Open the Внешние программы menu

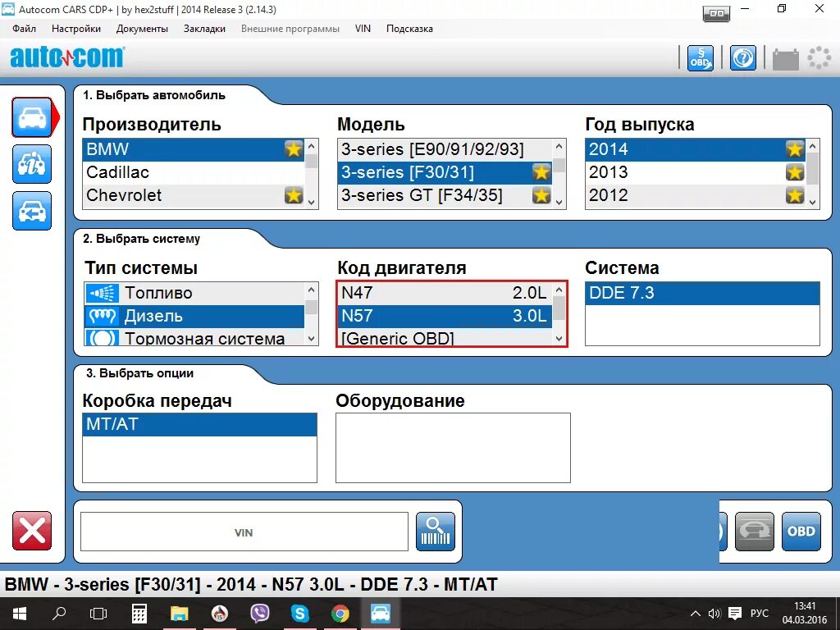coord(290,29)
